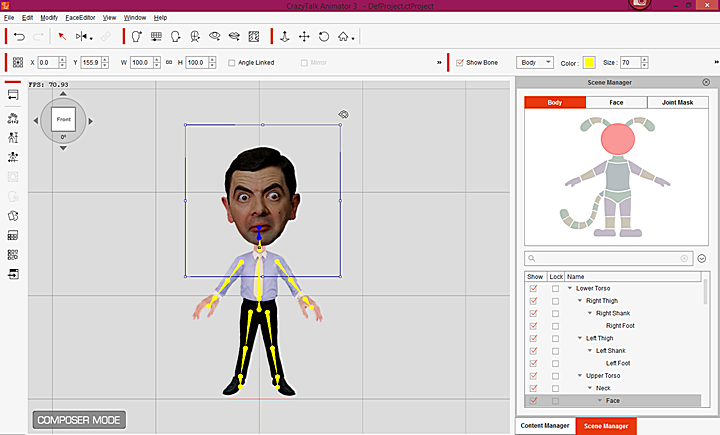Click the bone anchor tool icon
This screenshot has width=720, height=435.
[x=285, y=36]
